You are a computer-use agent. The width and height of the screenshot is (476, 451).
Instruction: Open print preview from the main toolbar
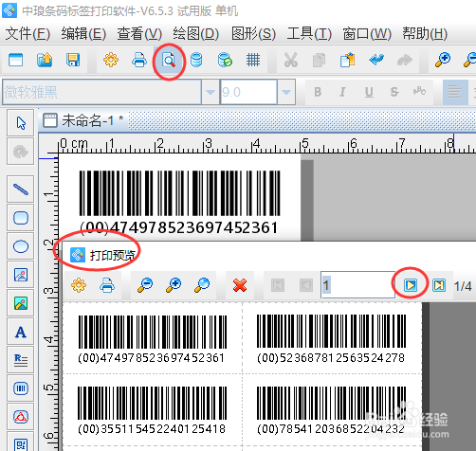169,60
